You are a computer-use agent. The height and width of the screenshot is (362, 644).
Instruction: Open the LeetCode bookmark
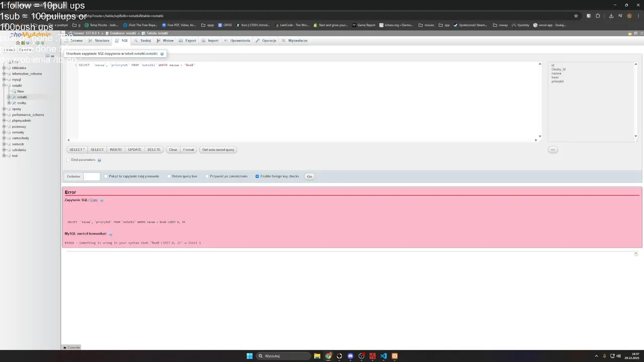pyautogui.click(x=292, y=25)
